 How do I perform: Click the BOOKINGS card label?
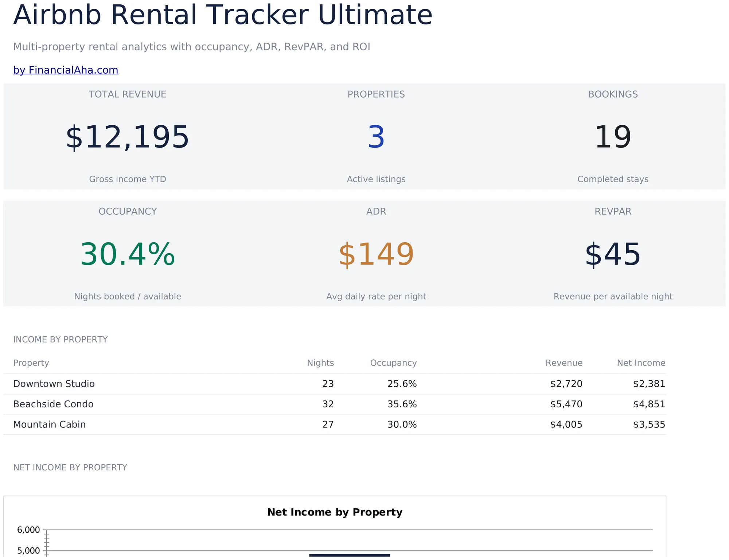tap(613, 94)
